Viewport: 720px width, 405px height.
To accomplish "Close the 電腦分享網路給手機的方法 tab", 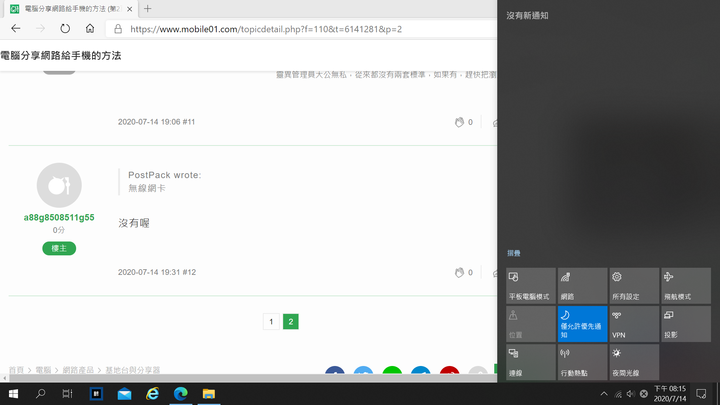I will (129, 9).
